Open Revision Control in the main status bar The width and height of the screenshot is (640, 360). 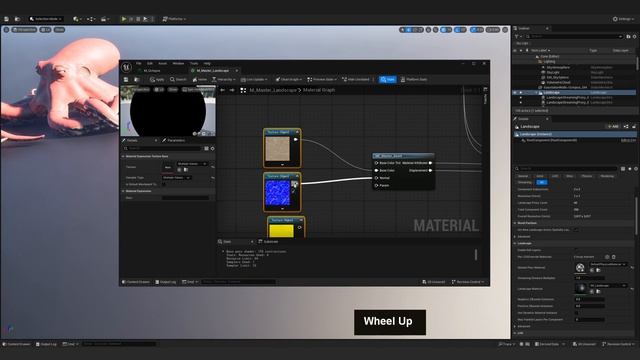(x=618, y=344)
